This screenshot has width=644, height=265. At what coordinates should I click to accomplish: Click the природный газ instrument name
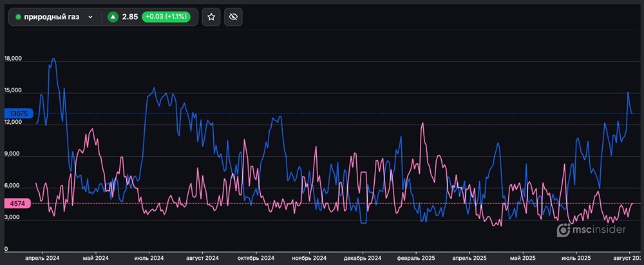pyautogui.click(x=52, y=17)
